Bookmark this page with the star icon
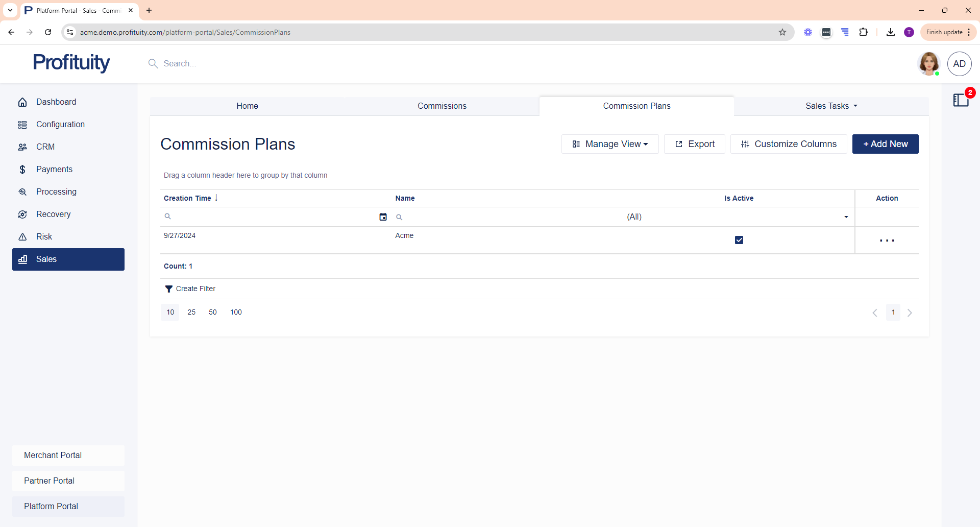 click(x=782, y=32)
